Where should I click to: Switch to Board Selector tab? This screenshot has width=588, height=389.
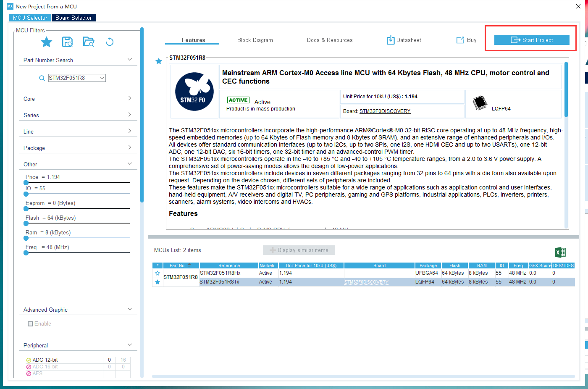(x=73, y=18)
